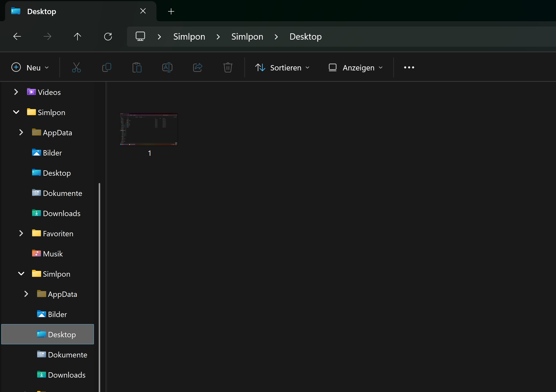Click the Rename icon in toolbar
The height and width of the screenshot is (392, 556).
pos(167,67)
